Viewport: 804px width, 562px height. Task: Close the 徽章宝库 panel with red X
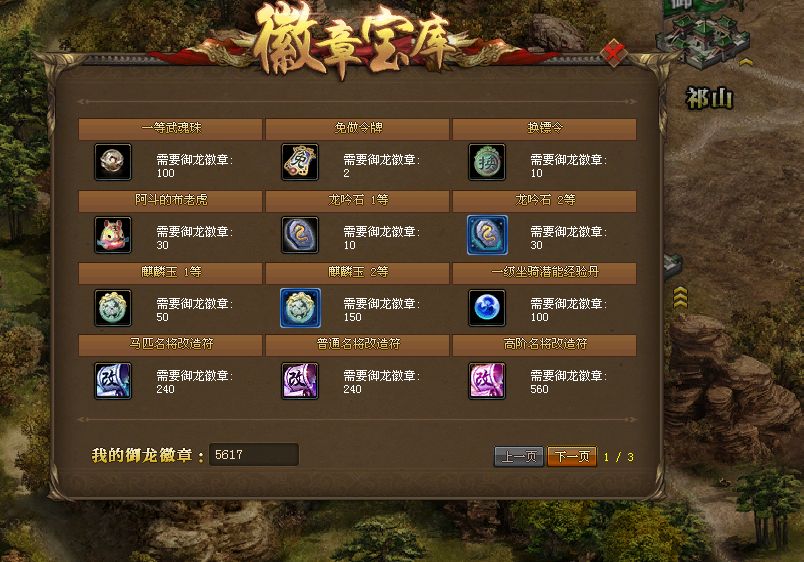(x=614, y=52)
